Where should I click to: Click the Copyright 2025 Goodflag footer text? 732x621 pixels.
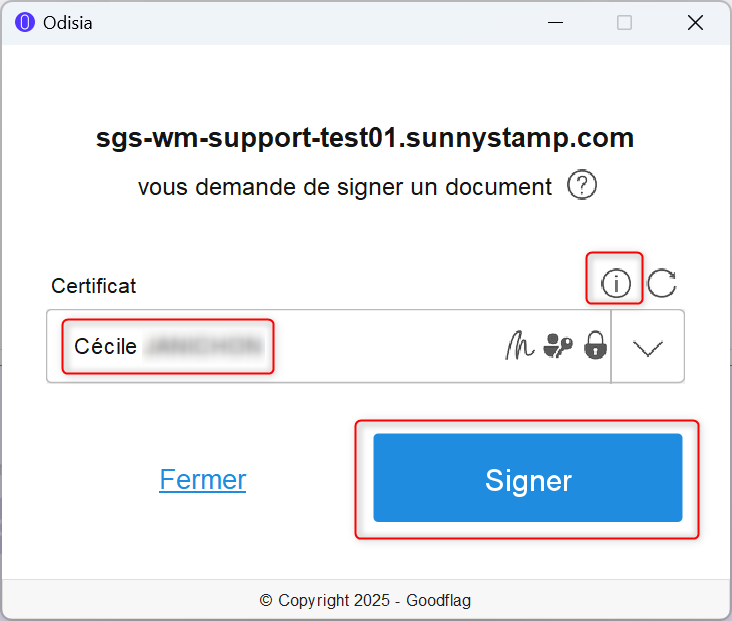(365, 600)
